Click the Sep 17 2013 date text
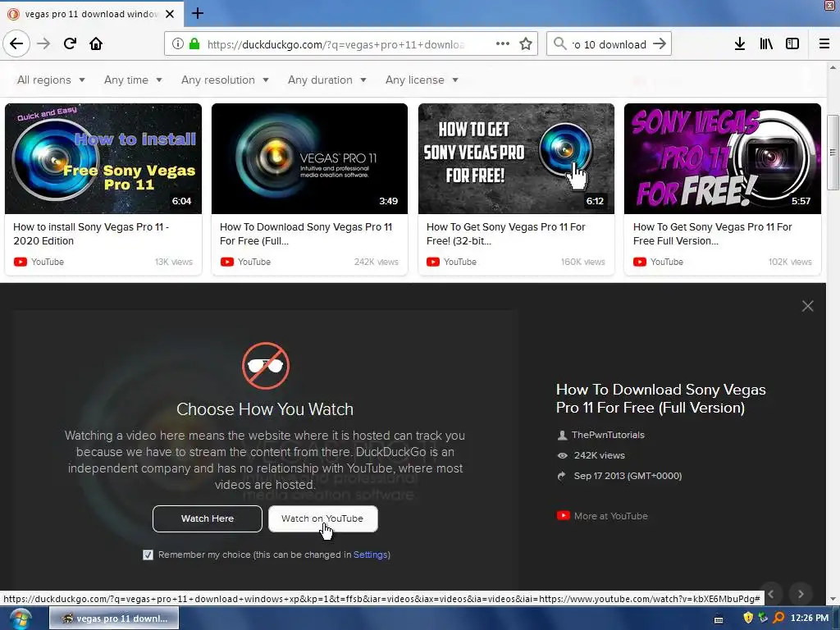This screenshot has width=840, height=630. point(628,476)
